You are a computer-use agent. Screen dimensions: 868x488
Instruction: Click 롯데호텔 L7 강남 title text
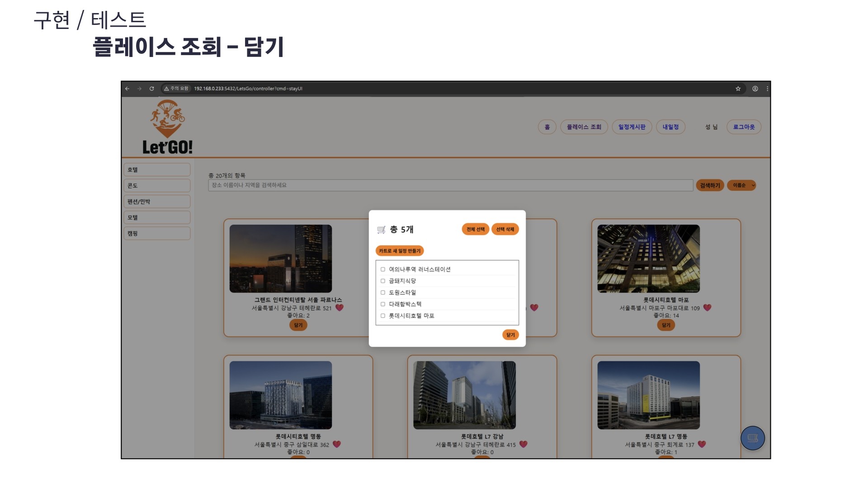click(x=482, y=436)
